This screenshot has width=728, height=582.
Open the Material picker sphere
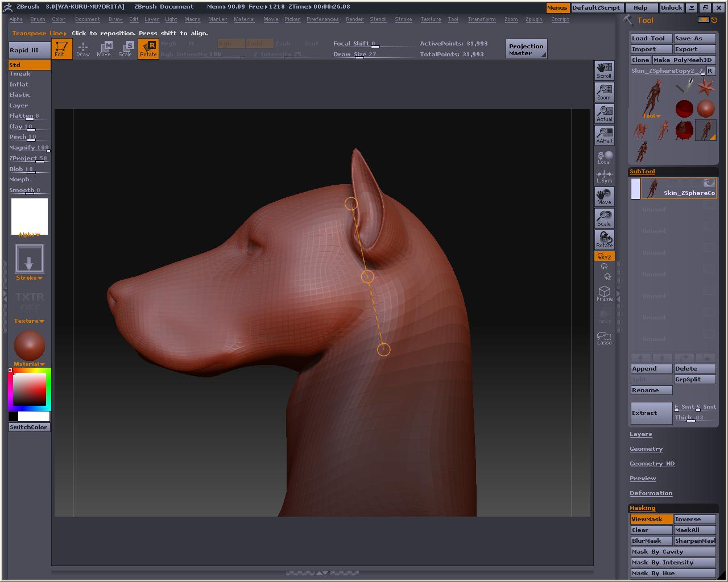[x=30, y=345]
